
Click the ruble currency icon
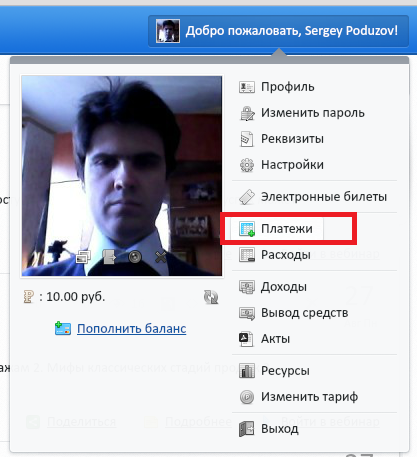28,297
